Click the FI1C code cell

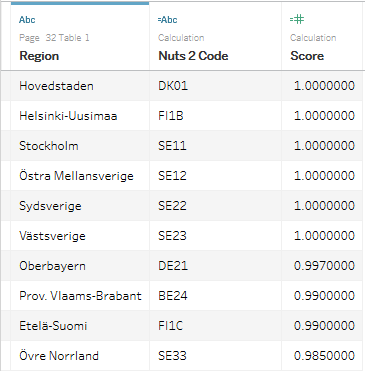coord(215,326)
